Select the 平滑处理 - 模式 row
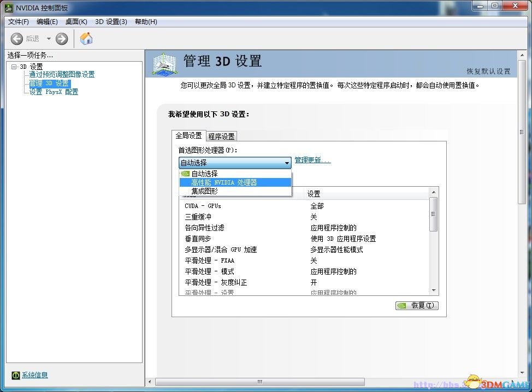This screenshot has width=532, height=392. pyautogui.click(x=304, y=271)
